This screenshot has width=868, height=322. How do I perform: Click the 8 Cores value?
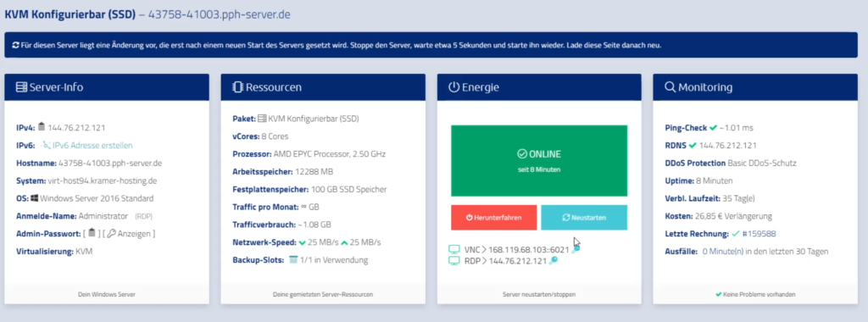pos(275,136)
